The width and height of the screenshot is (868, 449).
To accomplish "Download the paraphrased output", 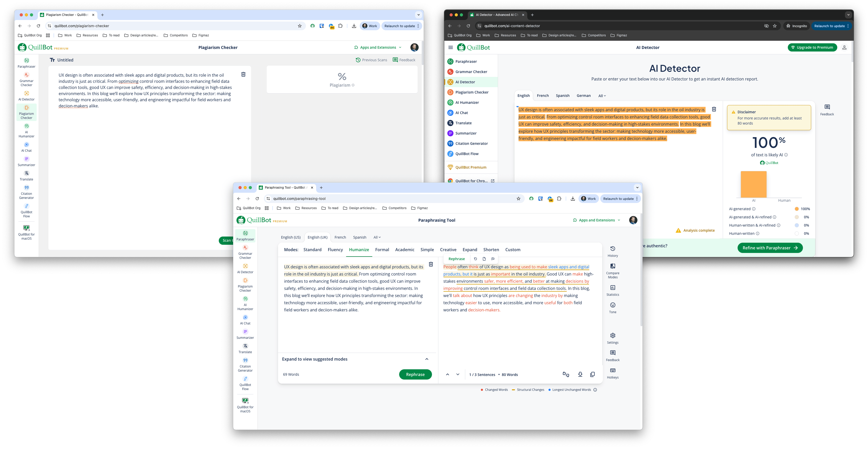I will pyautogui.click(x=580, y=374).
